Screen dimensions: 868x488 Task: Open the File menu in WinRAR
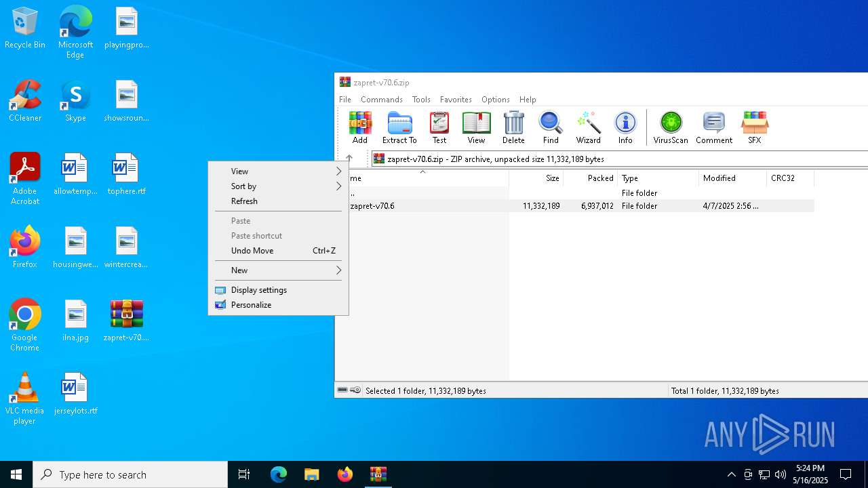pyautogui.click(x=345, y=99)
